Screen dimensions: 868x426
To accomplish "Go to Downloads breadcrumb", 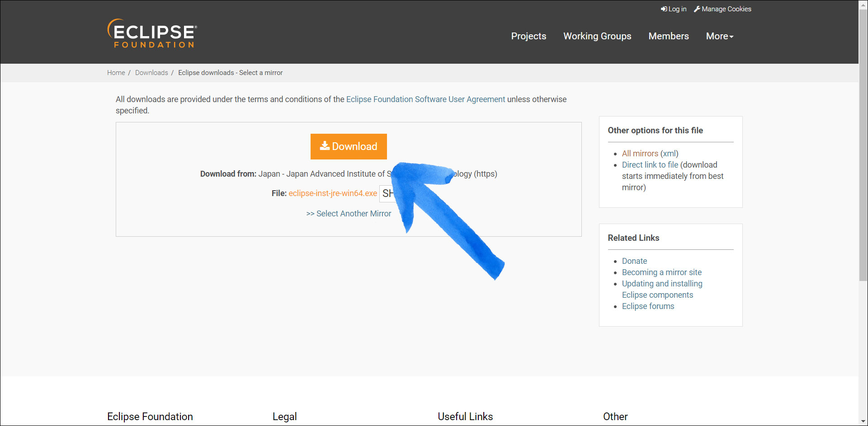I will [x=151, y=73].
